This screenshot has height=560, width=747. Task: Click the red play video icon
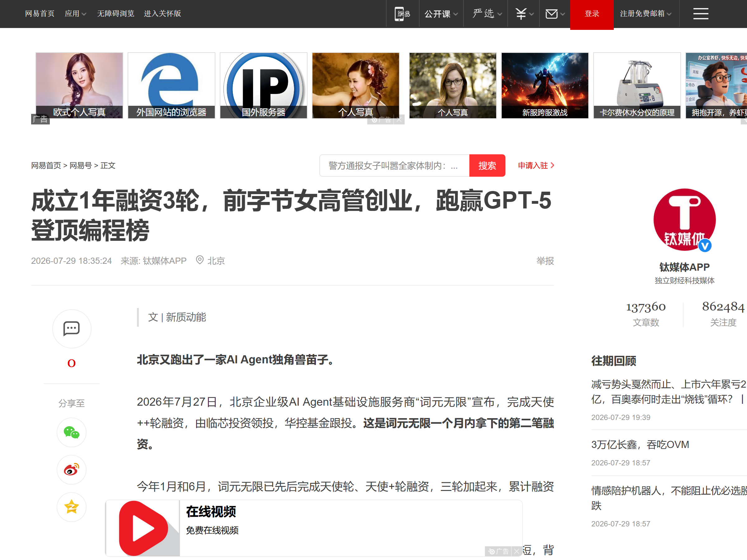[143, 528]
